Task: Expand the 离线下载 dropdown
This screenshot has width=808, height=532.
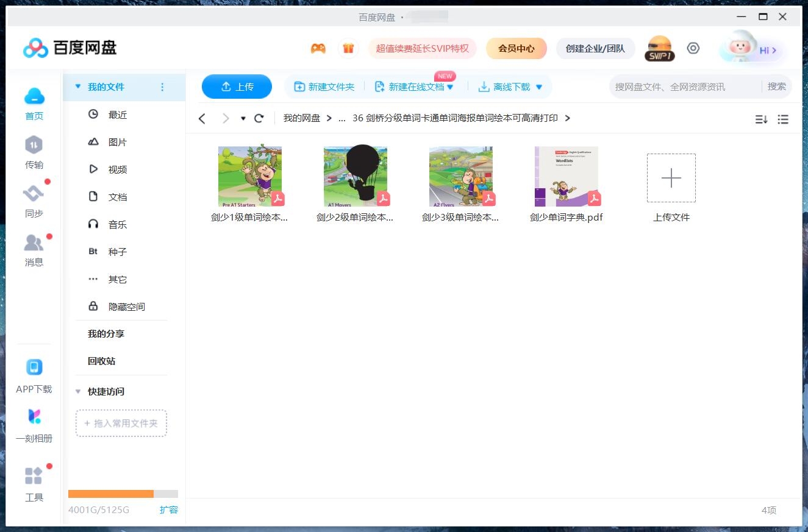Action: click(538, 87)
